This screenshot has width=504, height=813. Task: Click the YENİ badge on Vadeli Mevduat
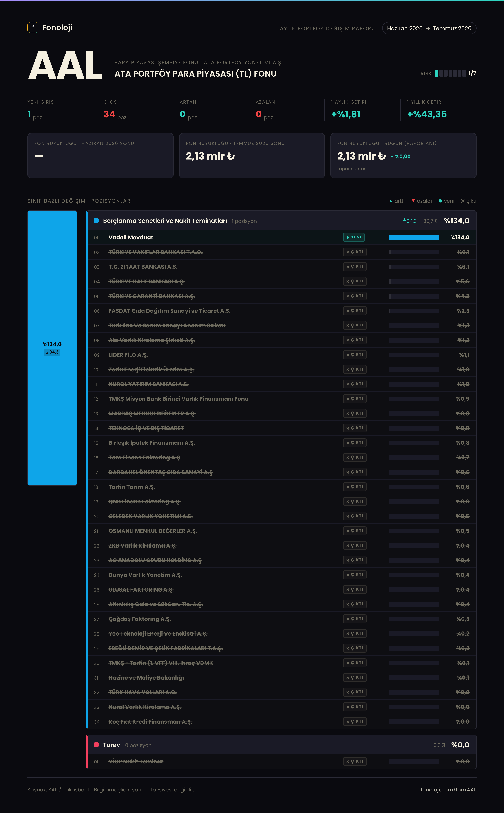coord(354,237)
